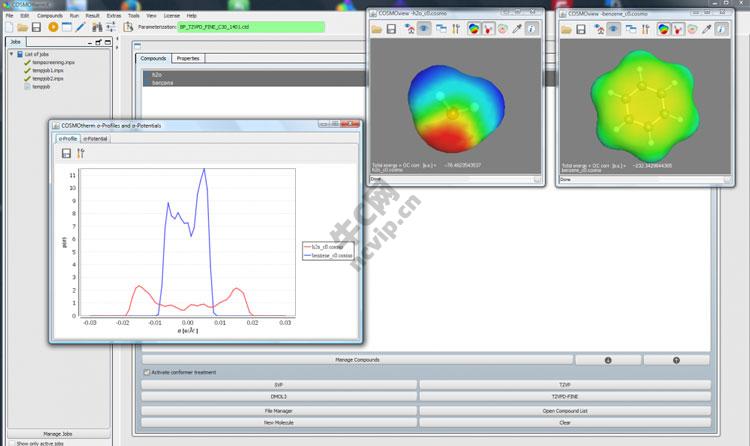Click the green Parameterization field

(251, 27)
